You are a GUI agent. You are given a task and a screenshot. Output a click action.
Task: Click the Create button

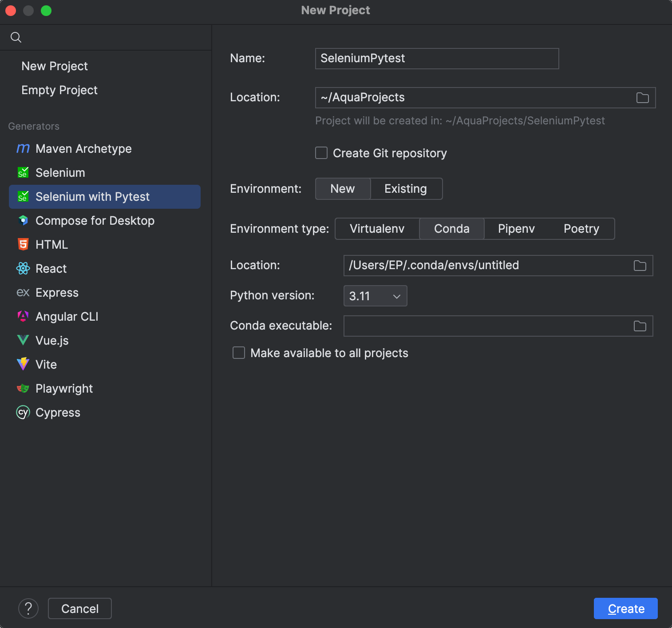[x=625, y=608]
